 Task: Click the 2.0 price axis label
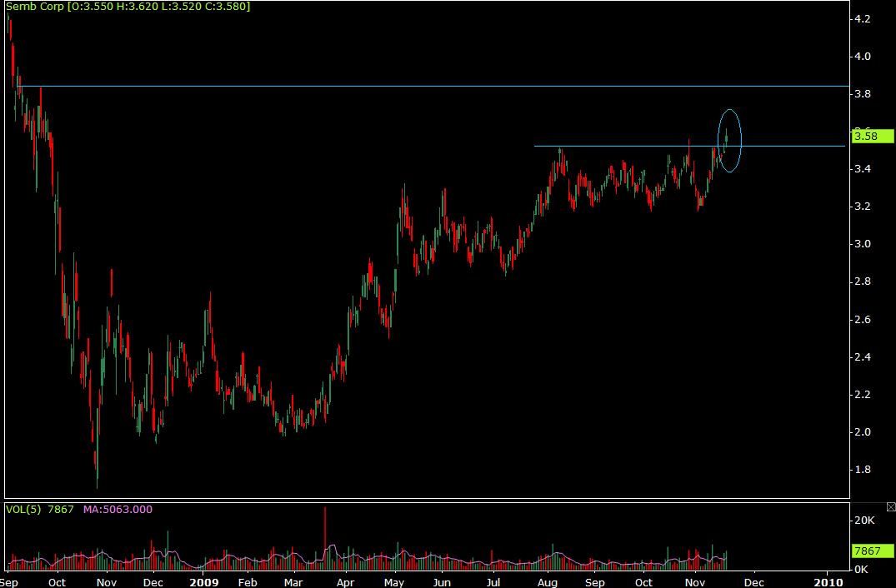tap(862, 432)
